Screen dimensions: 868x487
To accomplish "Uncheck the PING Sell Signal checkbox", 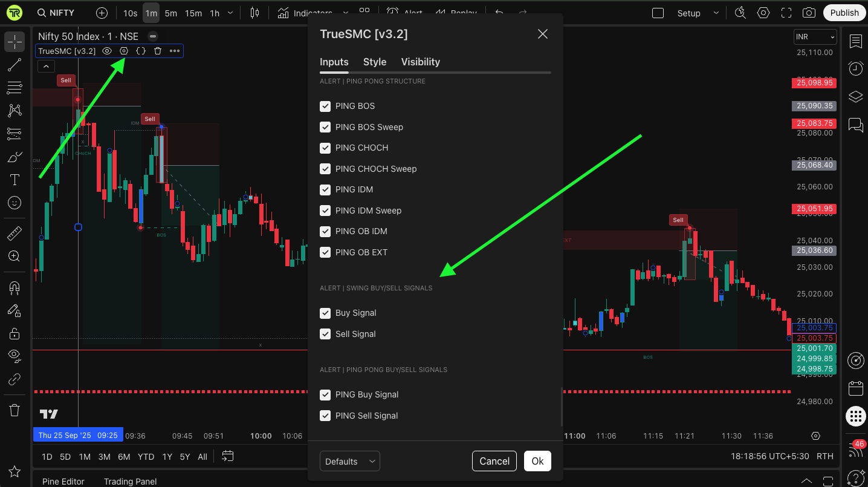I will pyautogui.click(x=325, y=416).
